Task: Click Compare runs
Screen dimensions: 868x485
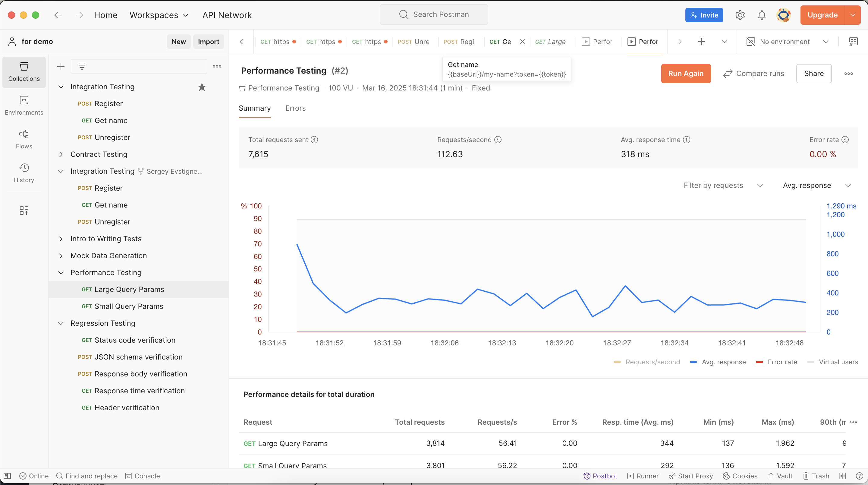Action: (753, 74)
